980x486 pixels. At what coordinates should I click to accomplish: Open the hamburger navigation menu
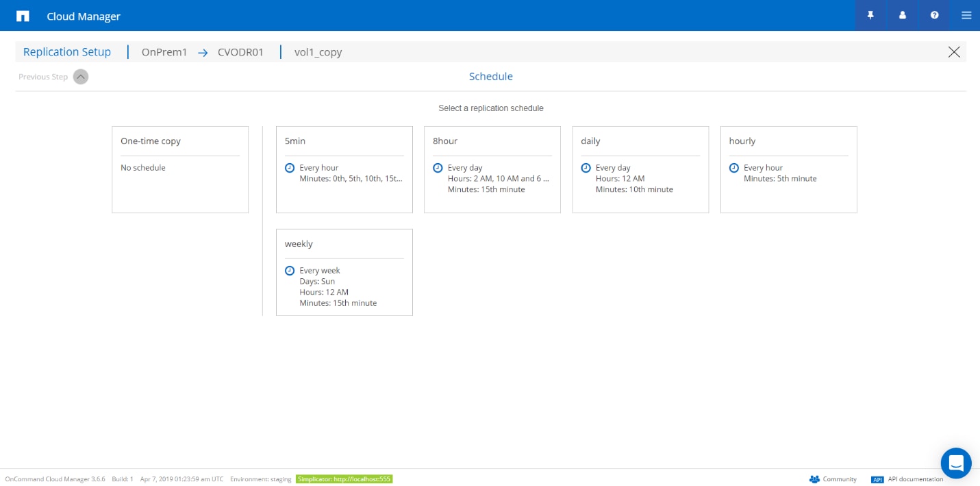click(x=966, y=15)
